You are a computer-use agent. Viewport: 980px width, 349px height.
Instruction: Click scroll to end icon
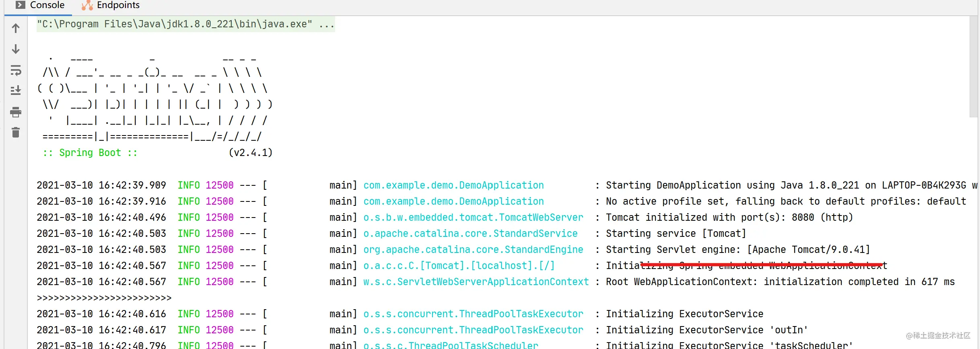[16, 90]
